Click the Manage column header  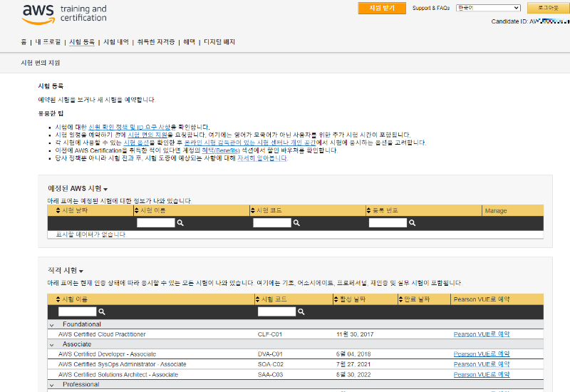tap(496, 210)
